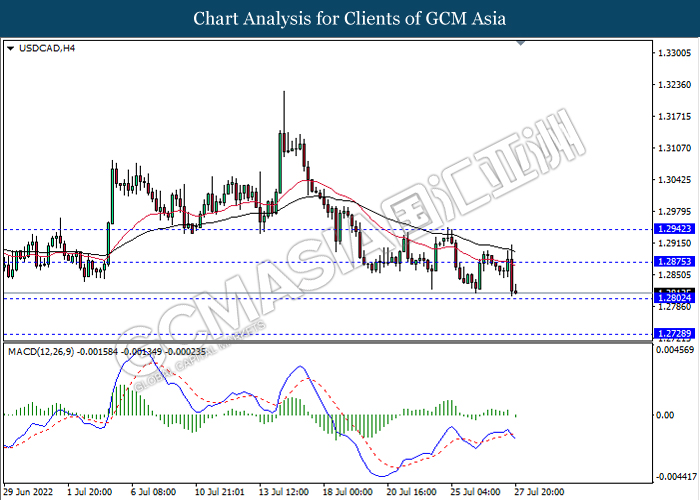The height and width of the screenshot is (500, 700).
Task: Click the 25 Jul 04:00 time label
Action: 475,492
